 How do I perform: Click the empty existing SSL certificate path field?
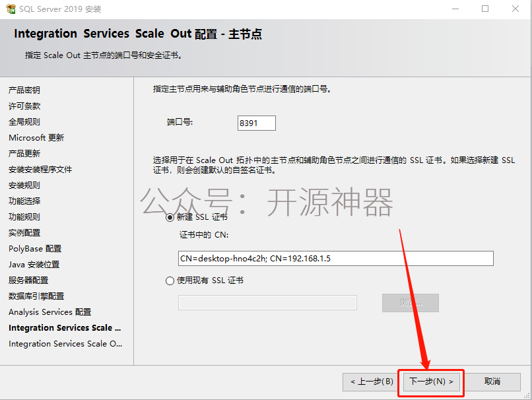pos(267,302)
